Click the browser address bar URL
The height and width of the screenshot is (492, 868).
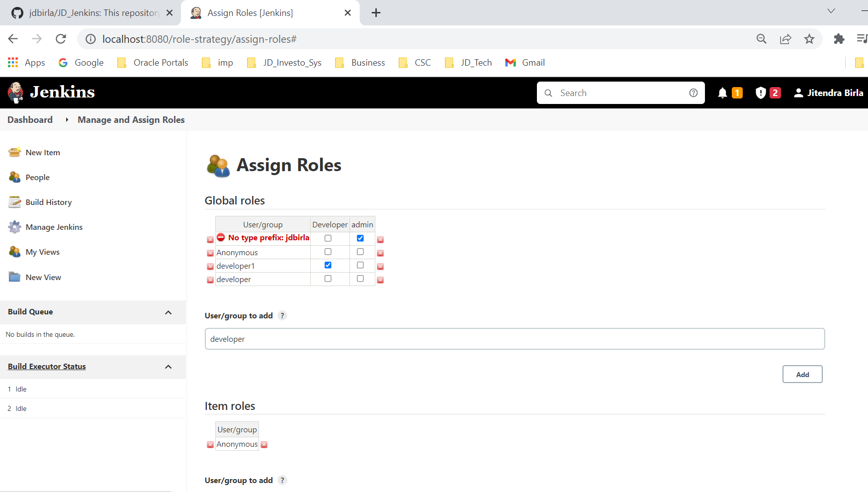pos(199,39)
